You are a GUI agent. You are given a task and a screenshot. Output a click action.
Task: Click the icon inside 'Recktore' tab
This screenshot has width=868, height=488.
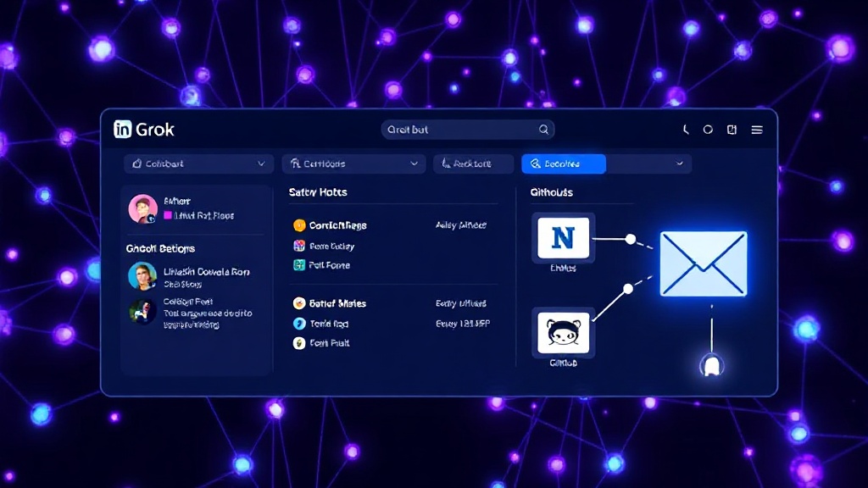pyautogui.click(x=446, y=164)
